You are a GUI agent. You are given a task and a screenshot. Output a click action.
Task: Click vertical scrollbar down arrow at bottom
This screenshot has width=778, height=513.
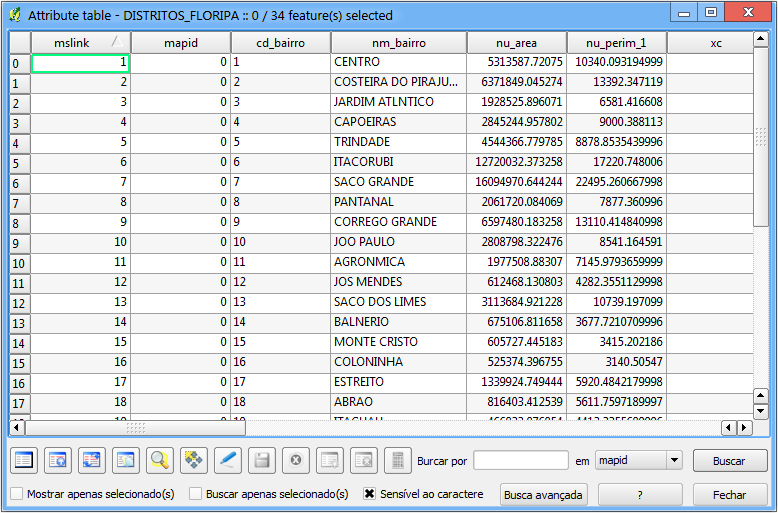click(761, 411)
